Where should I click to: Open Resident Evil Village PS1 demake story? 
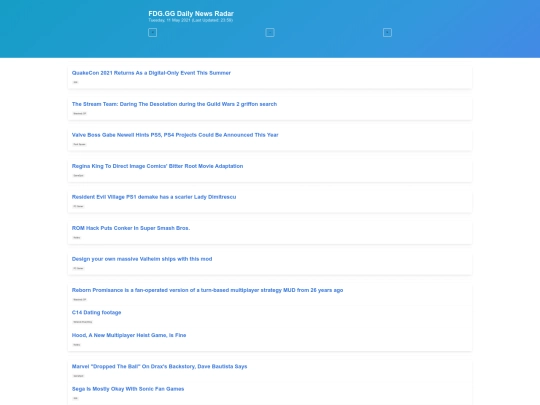[x=154, y=197]
